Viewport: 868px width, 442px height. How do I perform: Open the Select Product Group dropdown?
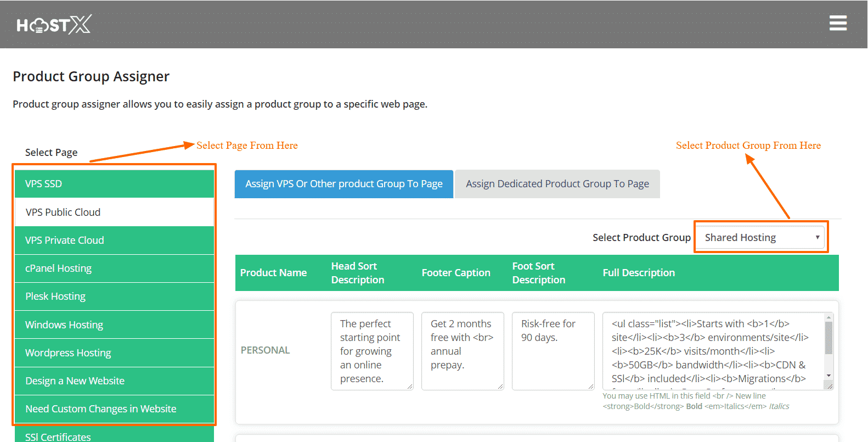coord(760,237)
